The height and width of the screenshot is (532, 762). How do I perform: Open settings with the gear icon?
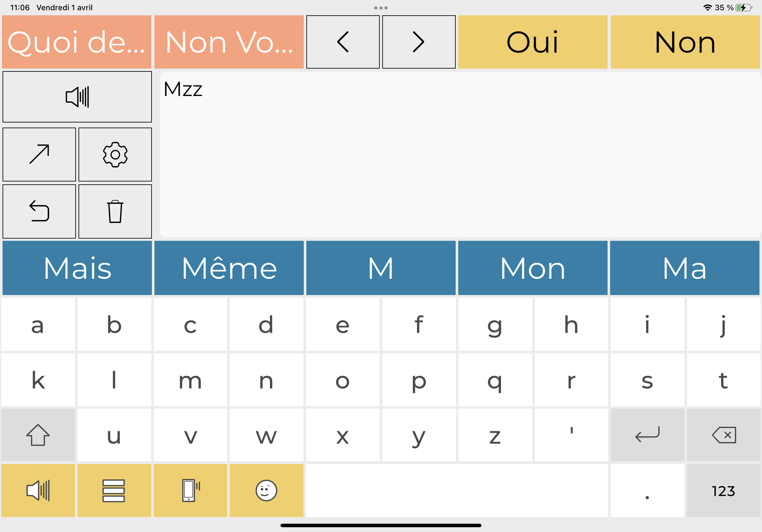pyautogui.click(x=115, y=155)
